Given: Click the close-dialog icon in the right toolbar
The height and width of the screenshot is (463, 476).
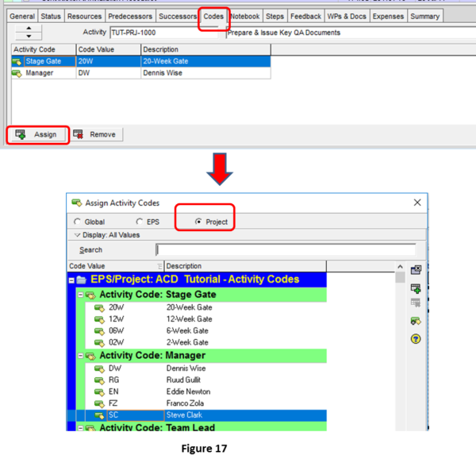Looking at the screenshot, I should tap(416, 270).
